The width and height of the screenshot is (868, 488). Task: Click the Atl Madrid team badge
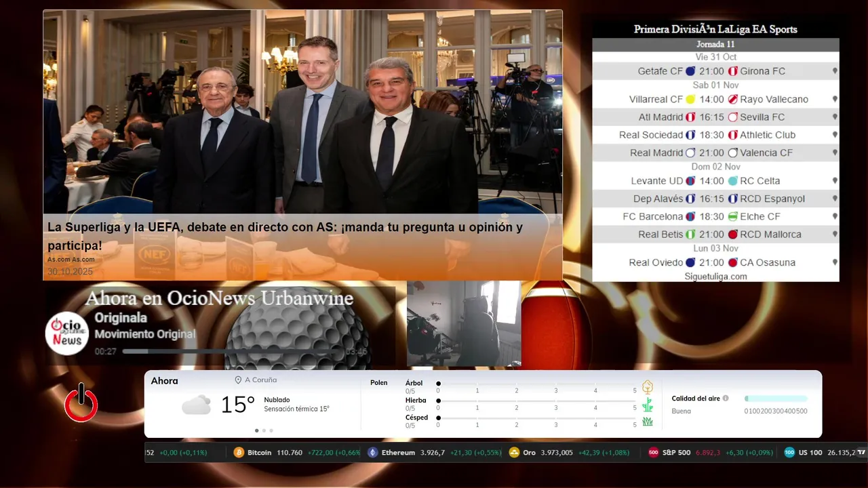(690, 117)
